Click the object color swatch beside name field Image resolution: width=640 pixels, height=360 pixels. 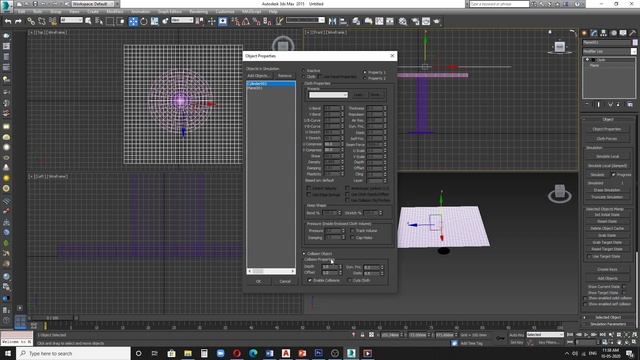[635, 42]
